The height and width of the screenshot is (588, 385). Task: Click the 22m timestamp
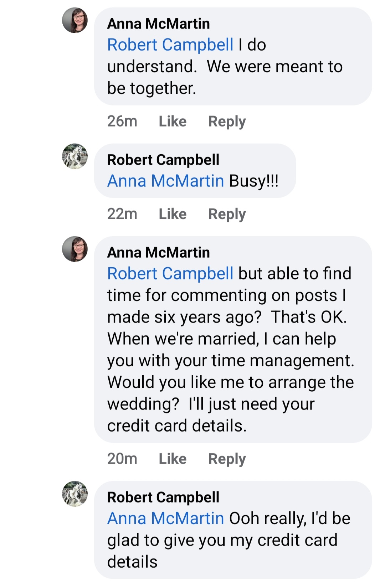[x=122, y=214]
